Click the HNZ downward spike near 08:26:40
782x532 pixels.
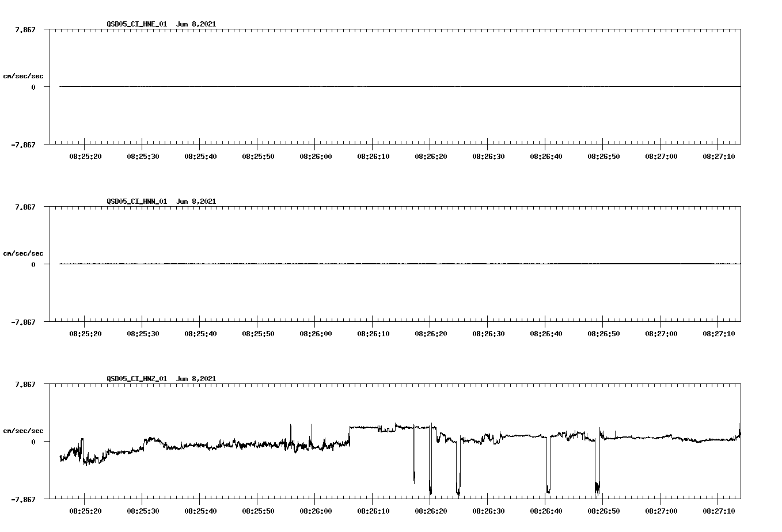tap(548, 464)
